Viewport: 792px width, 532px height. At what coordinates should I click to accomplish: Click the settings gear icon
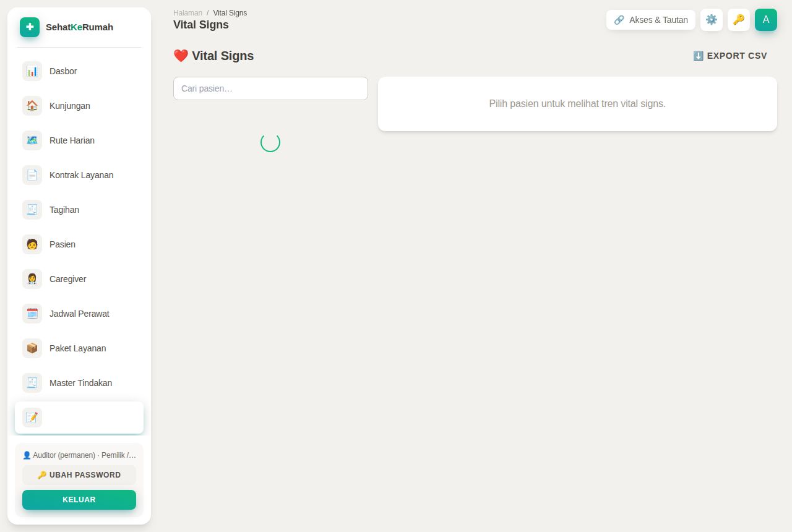712,20
